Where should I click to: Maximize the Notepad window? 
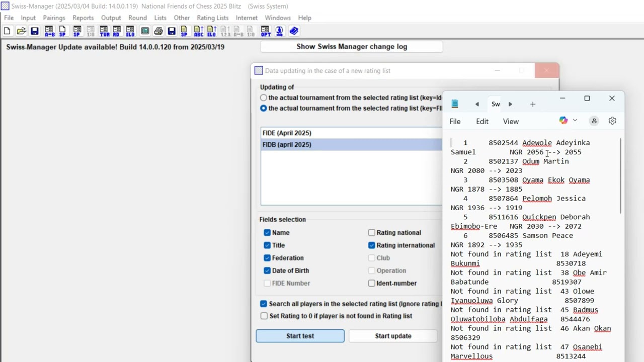point(587,99)
